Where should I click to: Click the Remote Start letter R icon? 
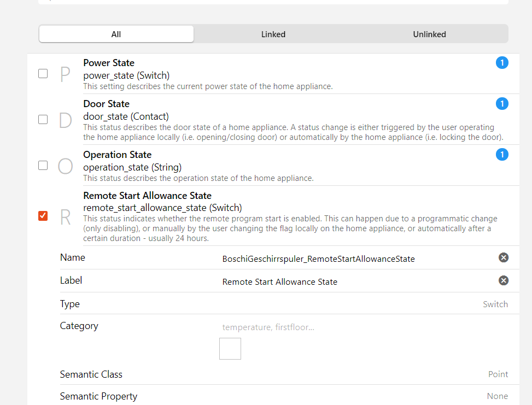(65, 217)
